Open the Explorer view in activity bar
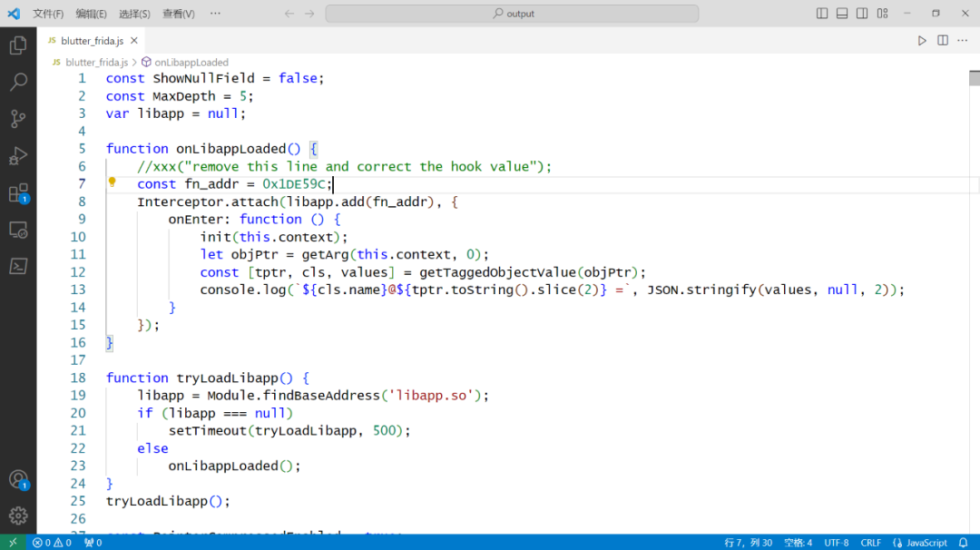Viewport: 980px width, 550px height. click(18, 45)
